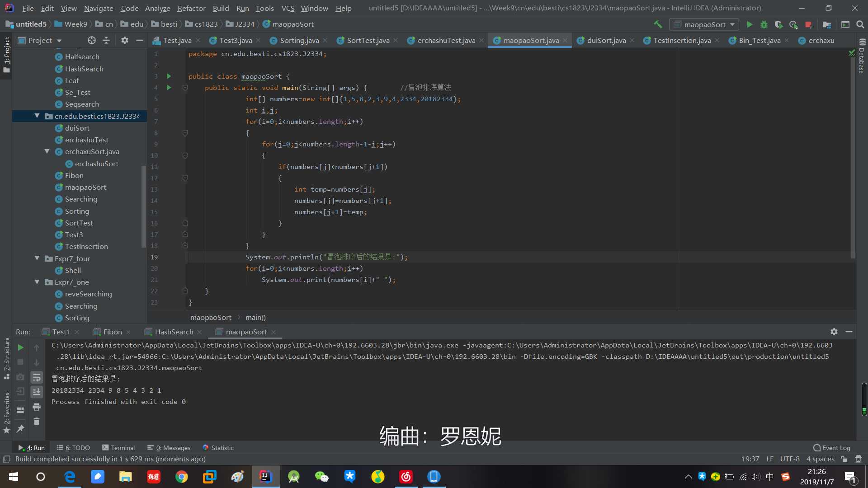Select the maopaoSort tab in editor
The width and height of the screenshot is (868, 488).
(x=531, y=40)
